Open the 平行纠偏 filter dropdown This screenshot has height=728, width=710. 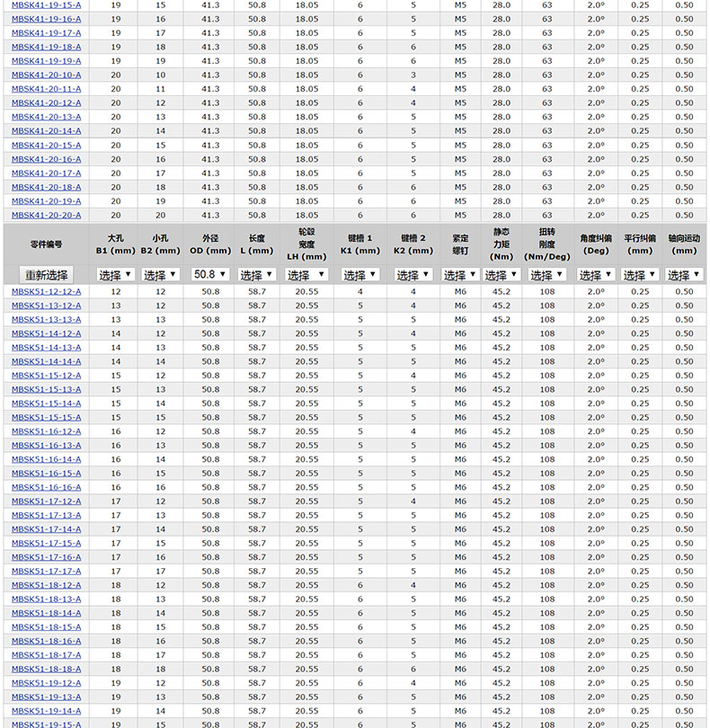tap(640, 275)
